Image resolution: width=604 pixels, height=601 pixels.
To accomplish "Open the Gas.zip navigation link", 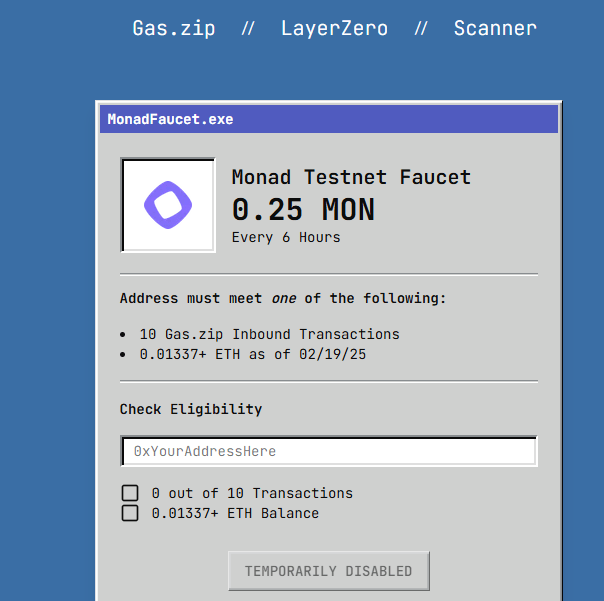I will 173,28.
